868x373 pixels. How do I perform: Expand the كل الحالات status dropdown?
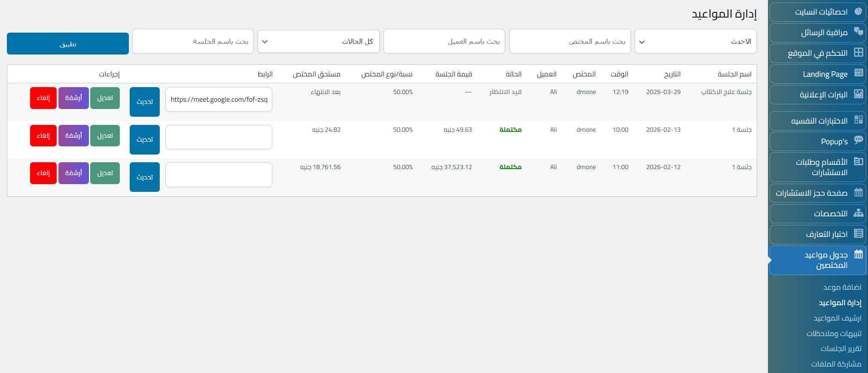(318, 42)
